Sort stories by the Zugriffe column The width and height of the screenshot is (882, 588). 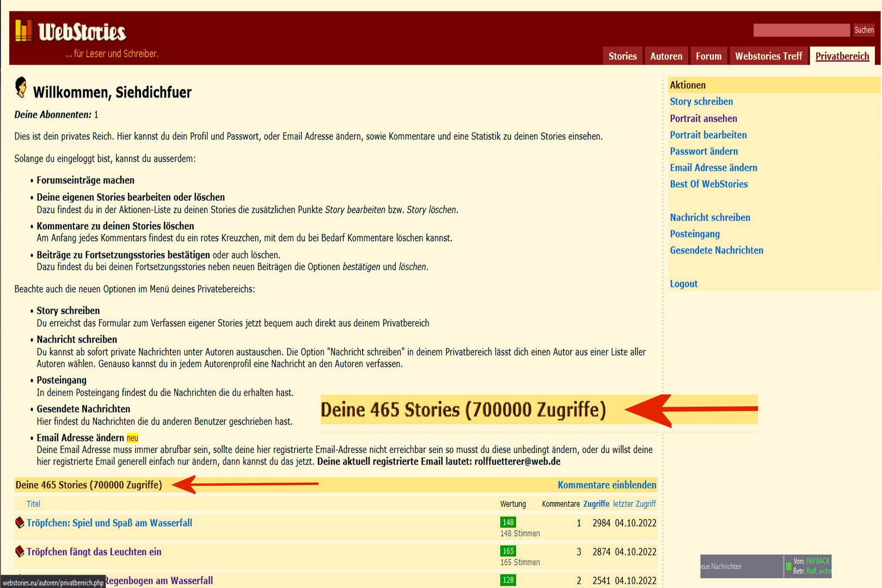coord(596,504)
